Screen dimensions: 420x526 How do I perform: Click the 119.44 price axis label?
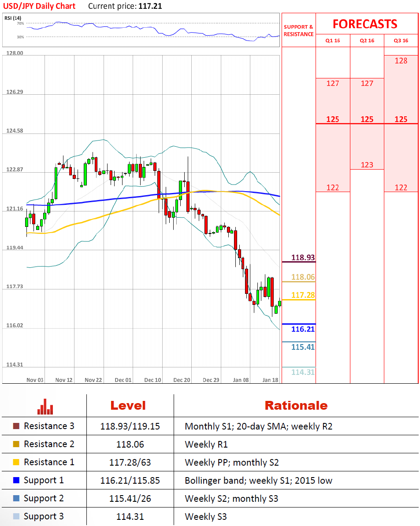click(15, 248)
